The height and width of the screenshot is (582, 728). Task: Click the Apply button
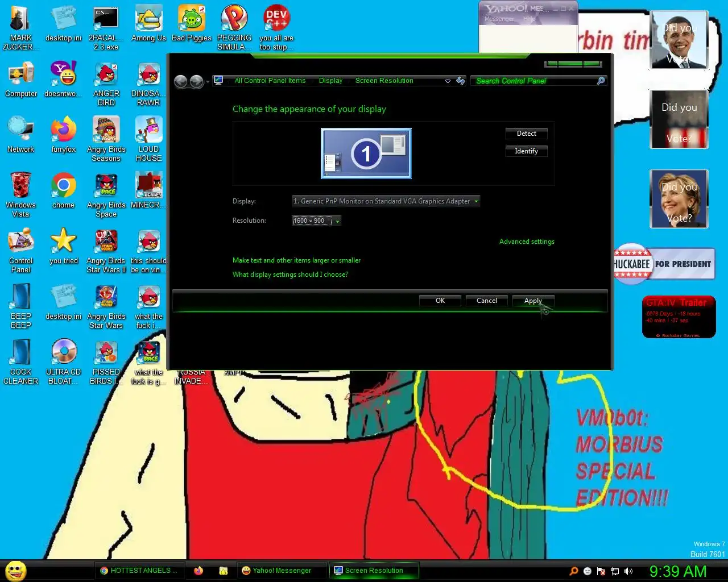(x=533, y=301)
